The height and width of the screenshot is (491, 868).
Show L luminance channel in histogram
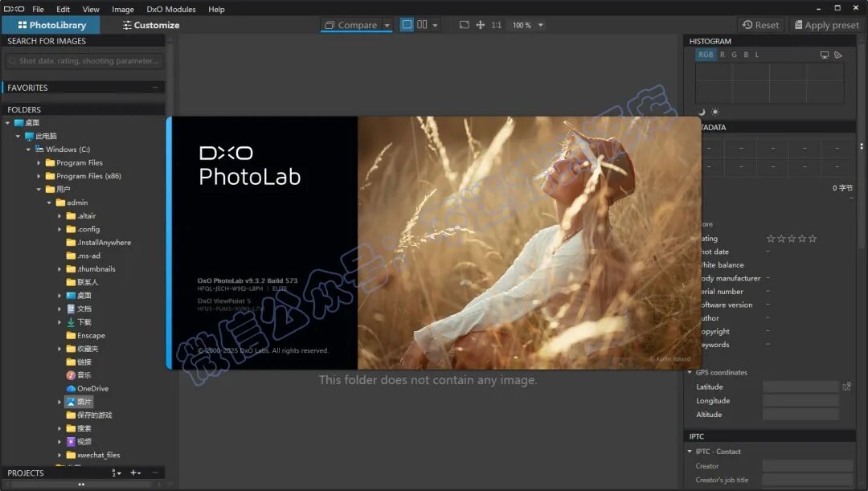click(x=757, y=55)
